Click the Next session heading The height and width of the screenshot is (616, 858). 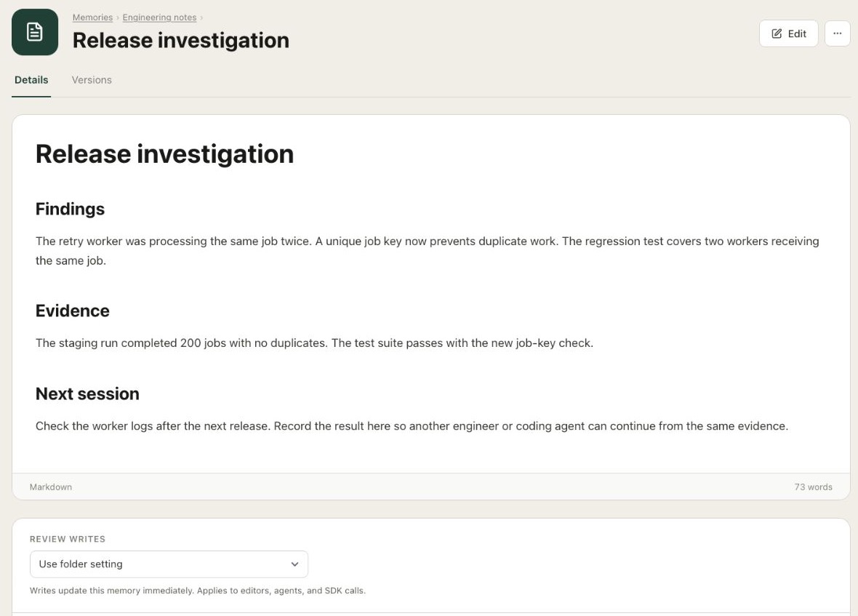87,394
